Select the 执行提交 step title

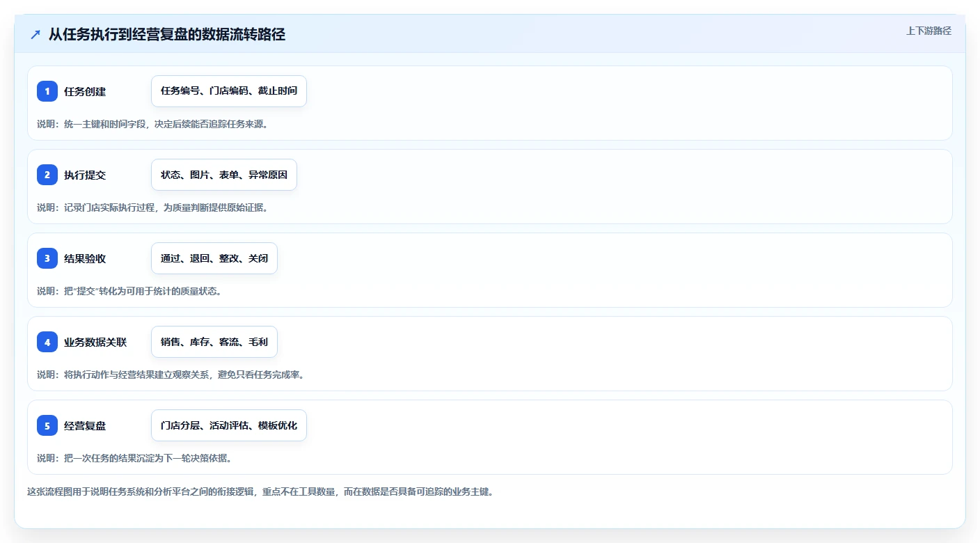tap(85, 175)
